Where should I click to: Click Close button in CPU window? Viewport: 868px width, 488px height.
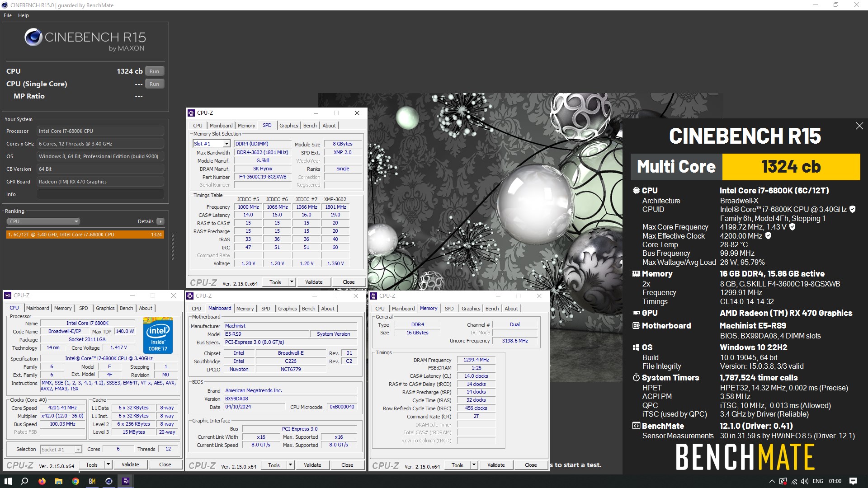165,465
